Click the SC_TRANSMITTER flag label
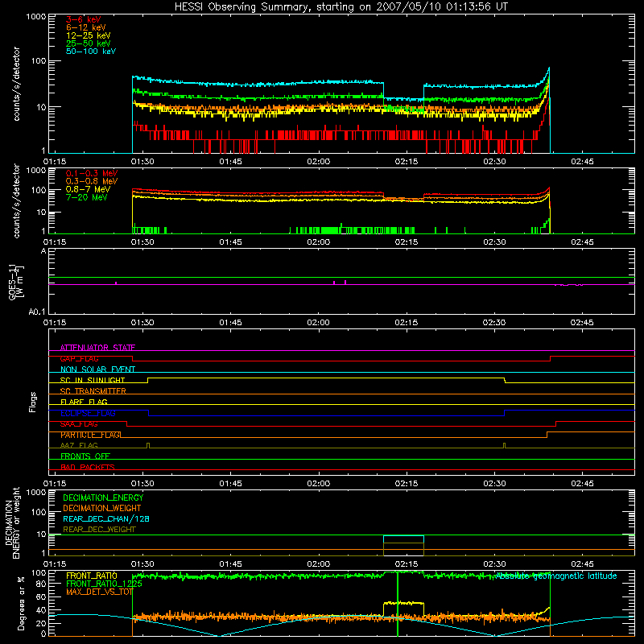Viewport: 644px width, 644px height. point(93,391)
